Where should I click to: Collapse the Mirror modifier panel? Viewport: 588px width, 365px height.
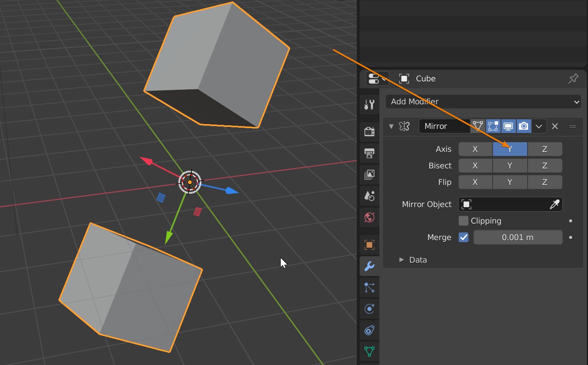pyautogui.click(x=391, y=127)
